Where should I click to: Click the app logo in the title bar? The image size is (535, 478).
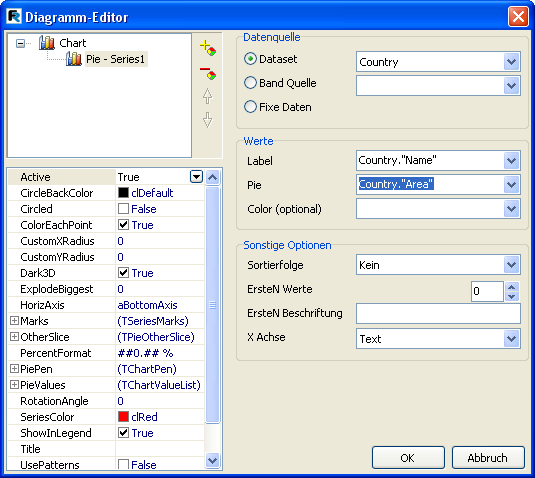[14, 16]
